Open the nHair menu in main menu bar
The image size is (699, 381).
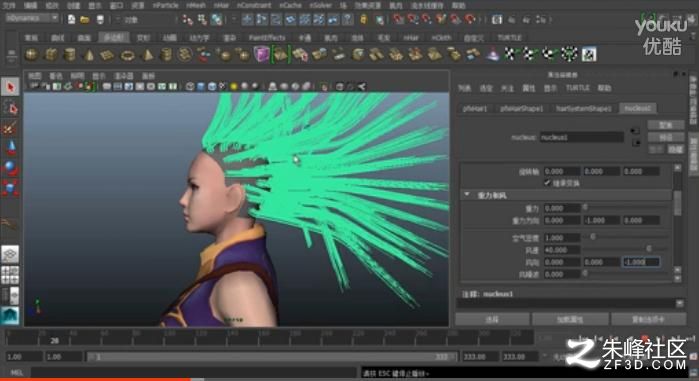coord(221,6)
